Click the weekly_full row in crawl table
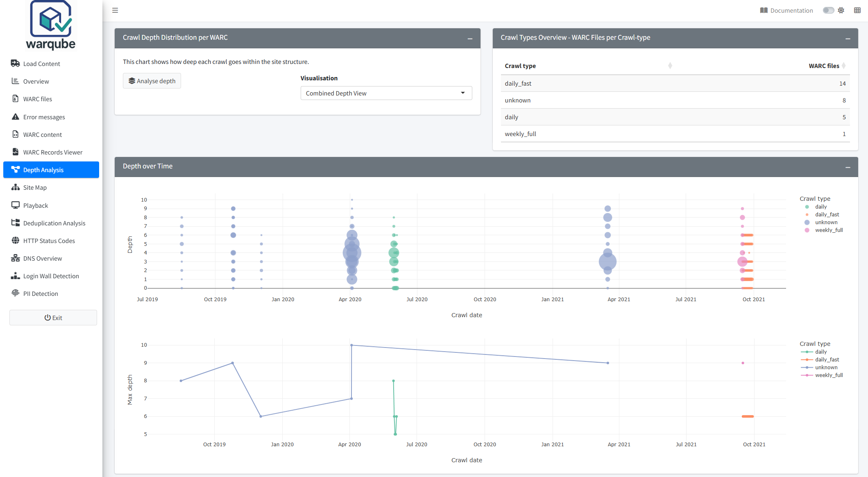 (x=675, y=134)
